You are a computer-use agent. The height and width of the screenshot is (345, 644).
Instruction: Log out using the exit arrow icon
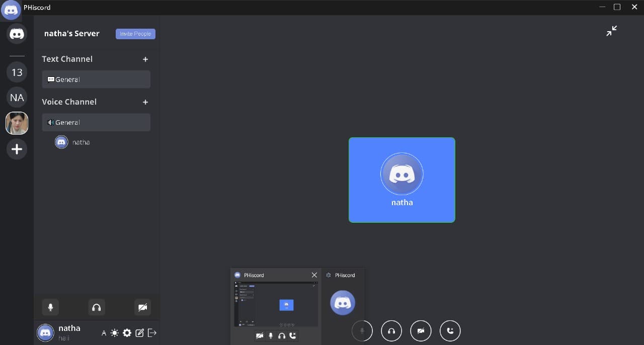[152, 333]
